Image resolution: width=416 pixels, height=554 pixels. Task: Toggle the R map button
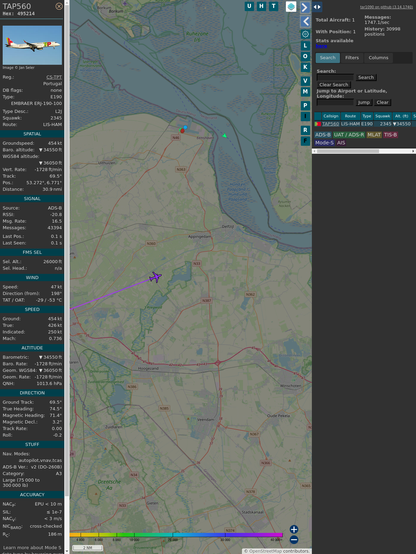(x=305, y=130)
